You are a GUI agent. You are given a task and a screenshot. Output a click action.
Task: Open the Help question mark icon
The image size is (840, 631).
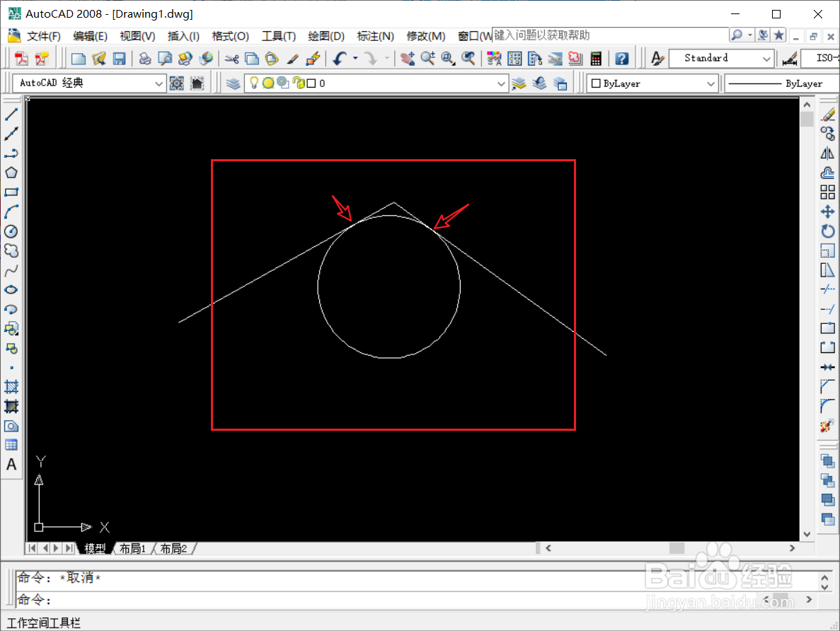[x=621, y=59]
